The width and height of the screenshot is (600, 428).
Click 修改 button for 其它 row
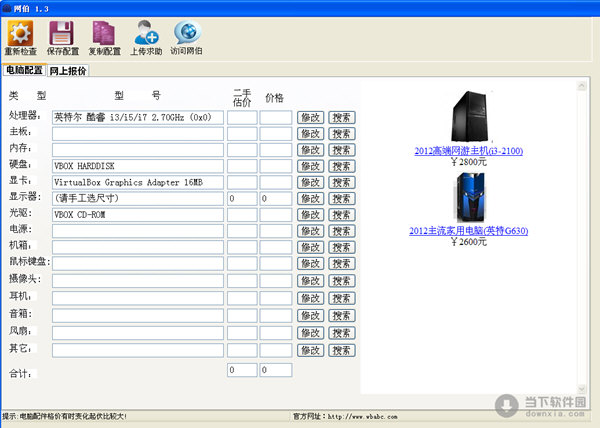pos(311,350)
